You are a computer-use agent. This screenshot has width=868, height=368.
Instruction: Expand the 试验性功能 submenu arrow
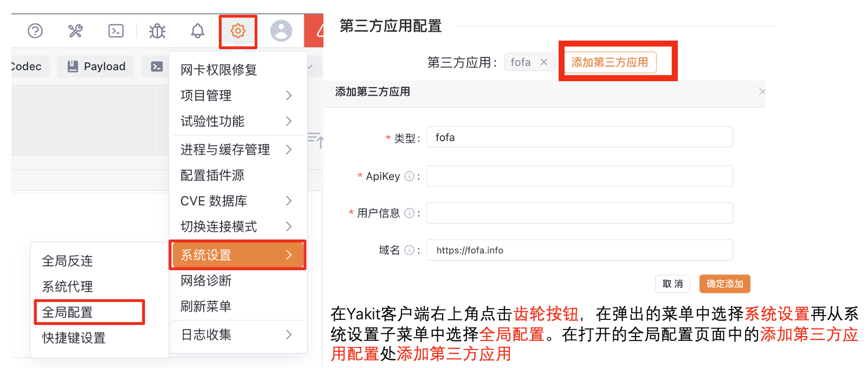coord(289,121)
